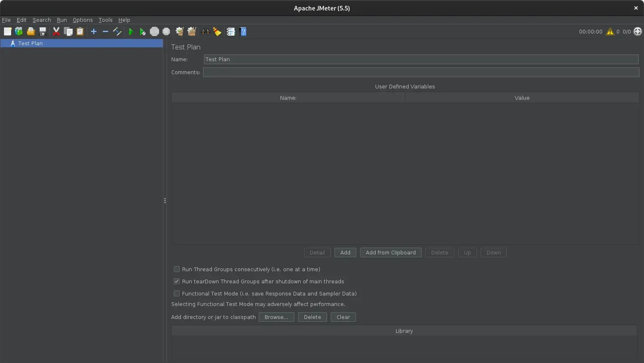The height and width of the screenshot is (363, 644).
Task: Click the classpath Delete button beside Browse
Action: click(x=312, y=317)
